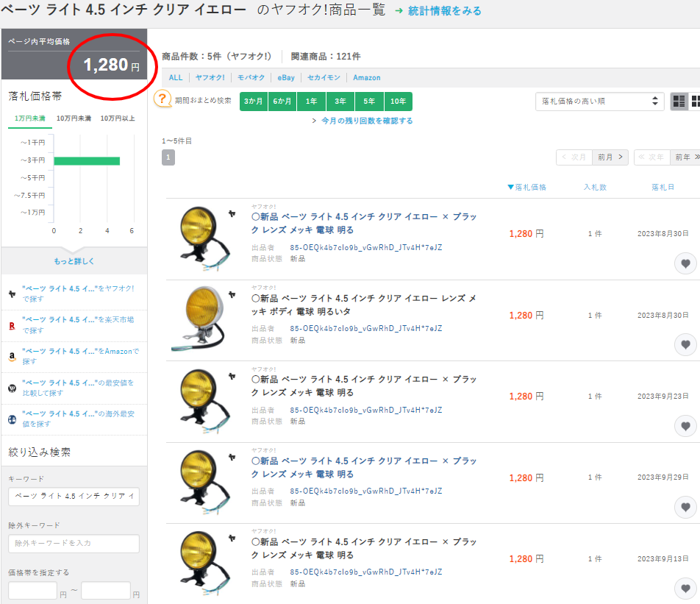
Task: Select the 3か月 period button
Action: [x=254, y=102]
